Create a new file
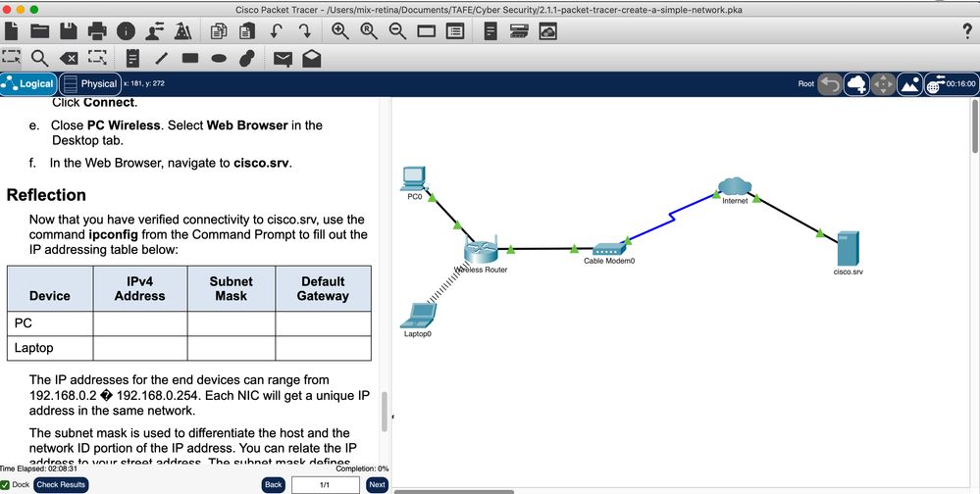Image resolution: width=980 pixels, height=494 pixels. tap(11, 31)
